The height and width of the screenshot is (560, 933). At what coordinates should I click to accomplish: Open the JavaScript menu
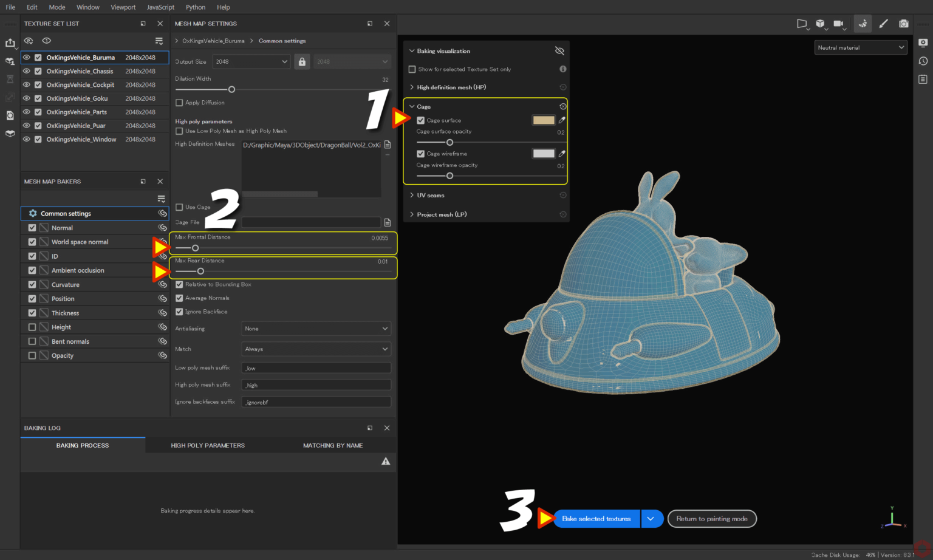(x=160, y=7)
